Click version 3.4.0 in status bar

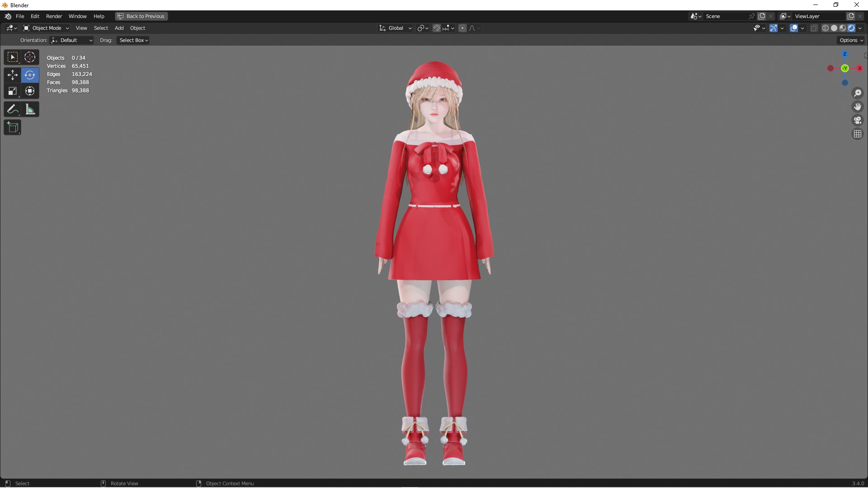click(858, 483)
